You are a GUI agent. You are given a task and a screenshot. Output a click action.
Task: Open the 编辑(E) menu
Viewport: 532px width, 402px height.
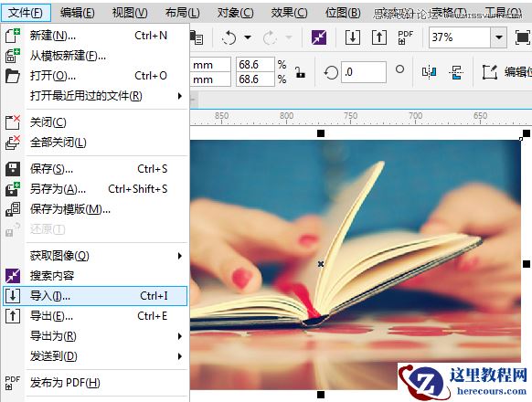click(78, 13)
